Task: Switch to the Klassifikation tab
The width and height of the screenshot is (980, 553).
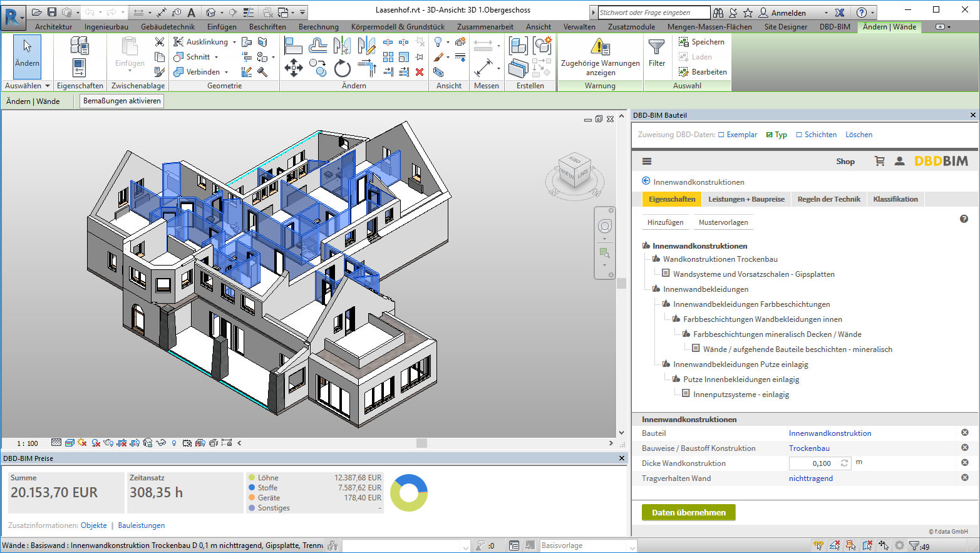Action: click(x=895, y=199)
